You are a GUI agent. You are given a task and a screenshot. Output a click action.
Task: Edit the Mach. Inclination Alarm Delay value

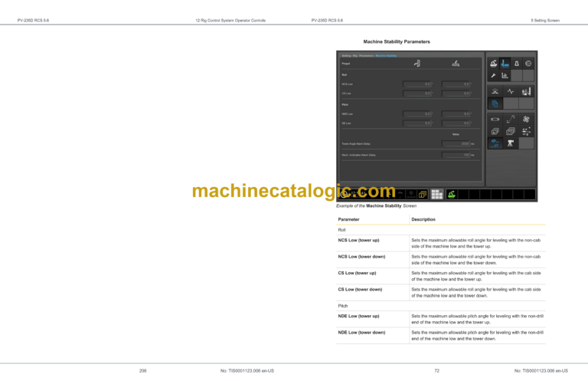coord(456,155)
